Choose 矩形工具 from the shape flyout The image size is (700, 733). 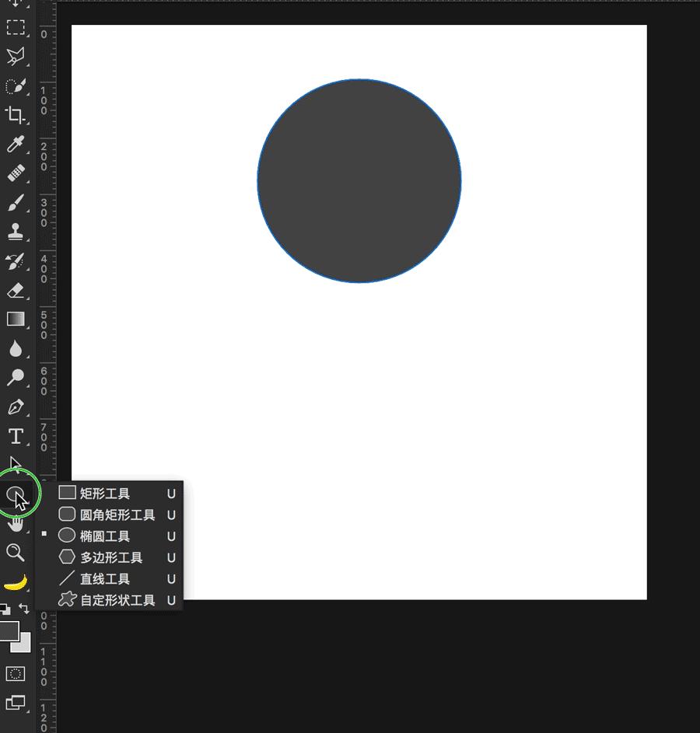(x=105, y=494)
